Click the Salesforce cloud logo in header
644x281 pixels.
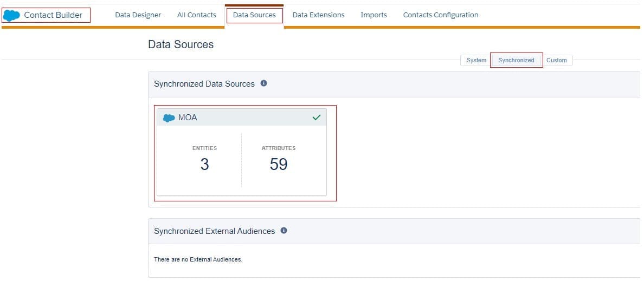point(11,15)
